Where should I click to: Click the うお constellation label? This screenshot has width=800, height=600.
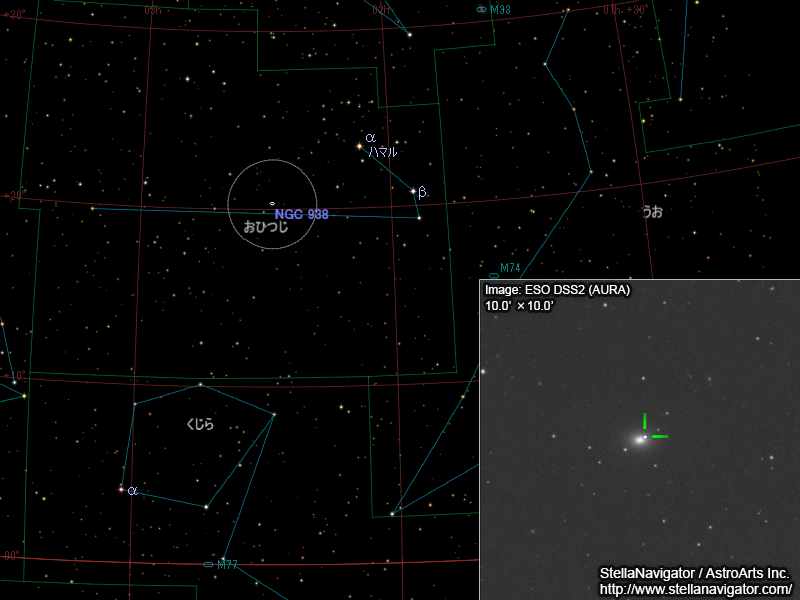point(652,212)
